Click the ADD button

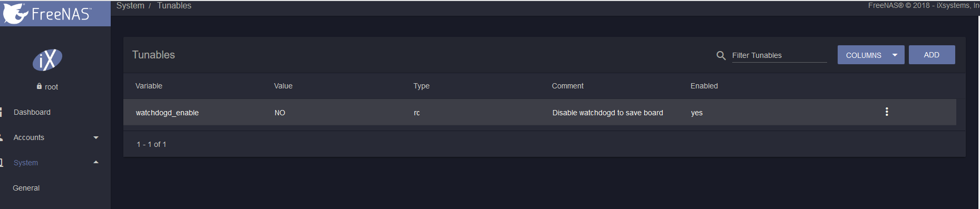click(932, 55)
